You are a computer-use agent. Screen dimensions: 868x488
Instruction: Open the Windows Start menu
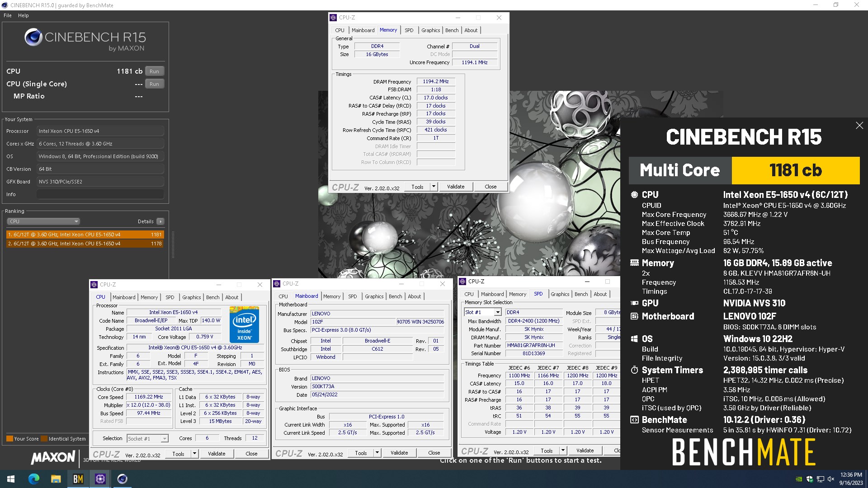[x=11, y=479]
